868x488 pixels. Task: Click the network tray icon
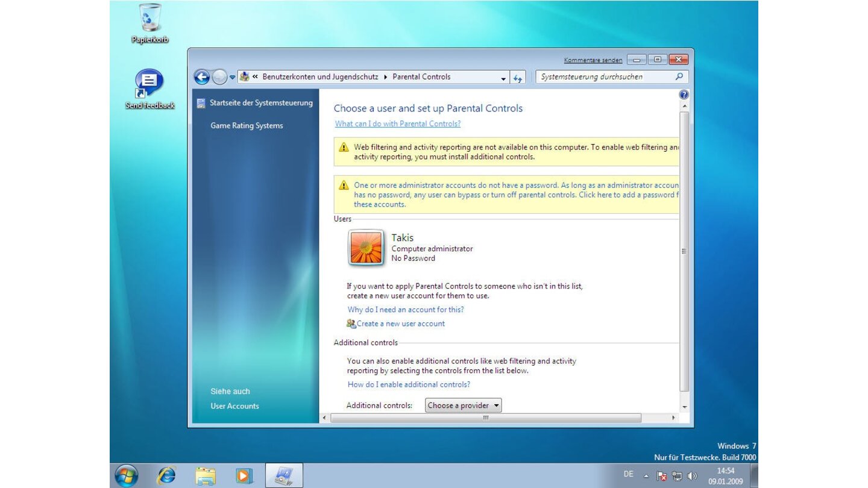677,476
